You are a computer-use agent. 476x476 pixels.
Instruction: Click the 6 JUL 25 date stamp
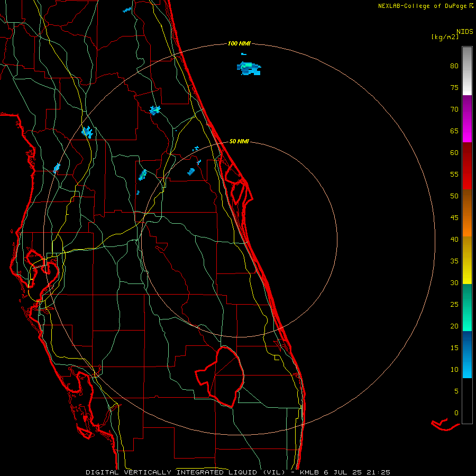pos(344,472)
